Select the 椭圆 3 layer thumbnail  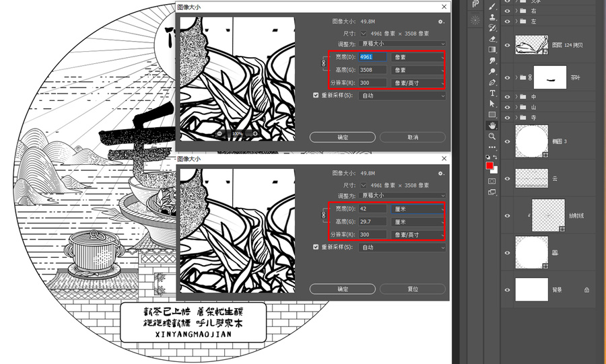[531, 141]
